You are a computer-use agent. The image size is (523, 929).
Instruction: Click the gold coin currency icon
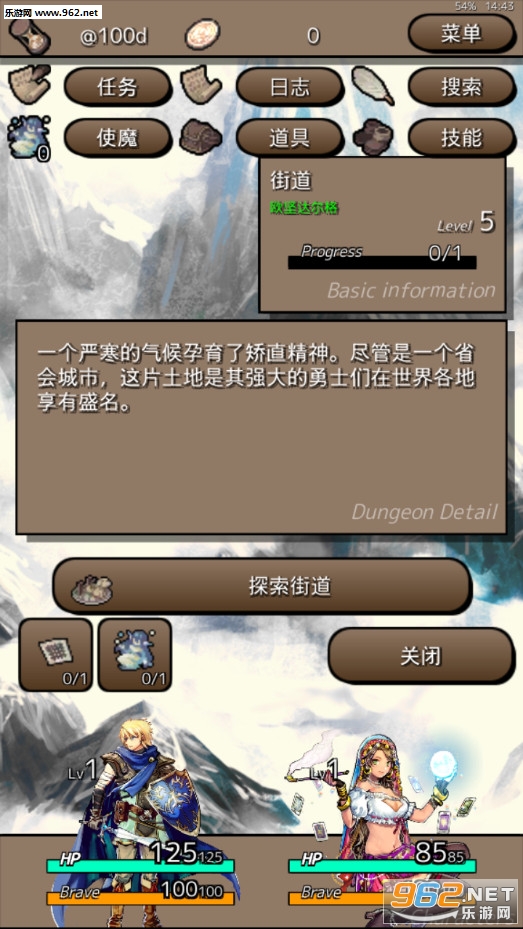(x=203, y=34)
